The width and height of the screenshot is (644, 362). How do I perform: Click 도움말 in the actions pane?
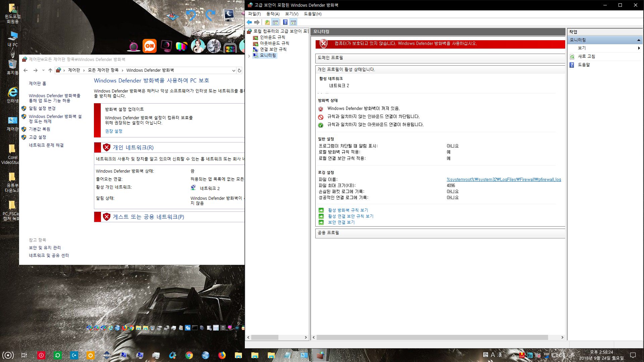pyautogui.click(x=584, y=65)
